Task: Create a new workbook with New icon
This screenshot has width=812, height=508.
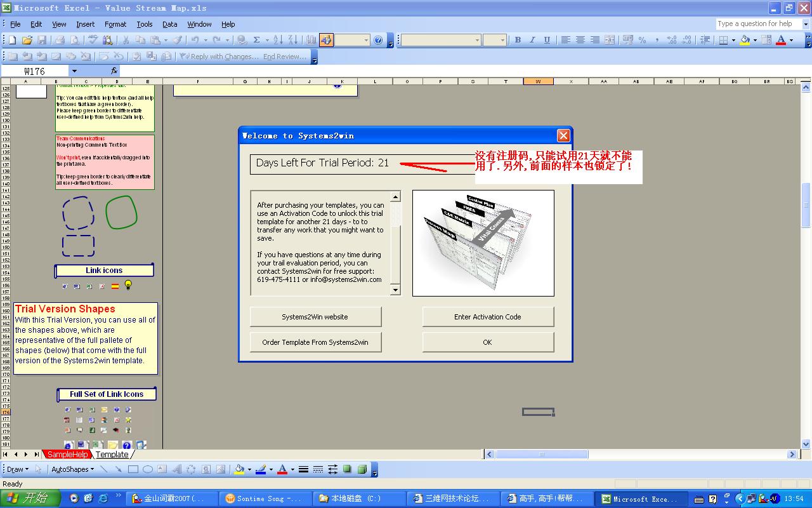Action: pyautogui.click(x=12, y=40)
